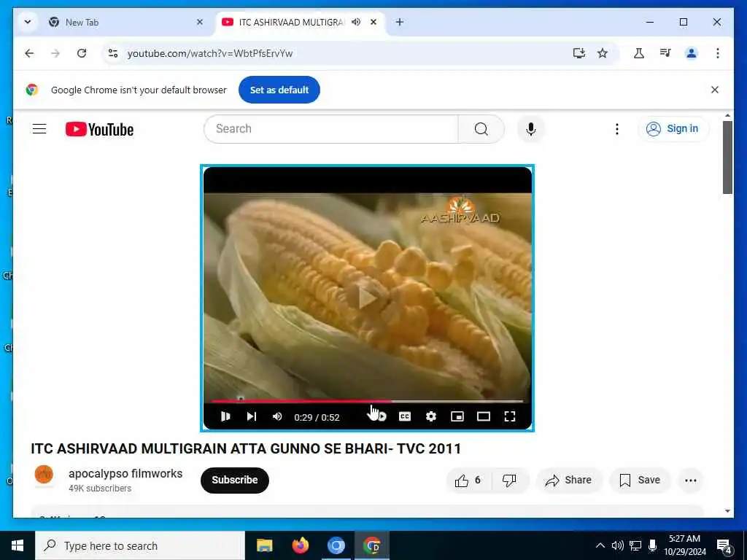The height and width of the screenshot is (560, 747).
Task: Open more actions ellipsis under video
Action: point(691,480)
